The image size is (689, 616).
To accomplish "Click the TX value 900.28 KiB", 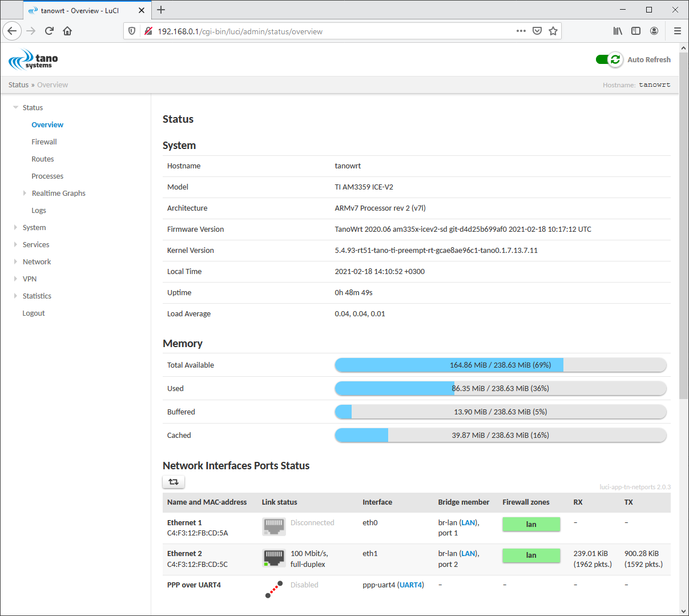I will 642,553.
